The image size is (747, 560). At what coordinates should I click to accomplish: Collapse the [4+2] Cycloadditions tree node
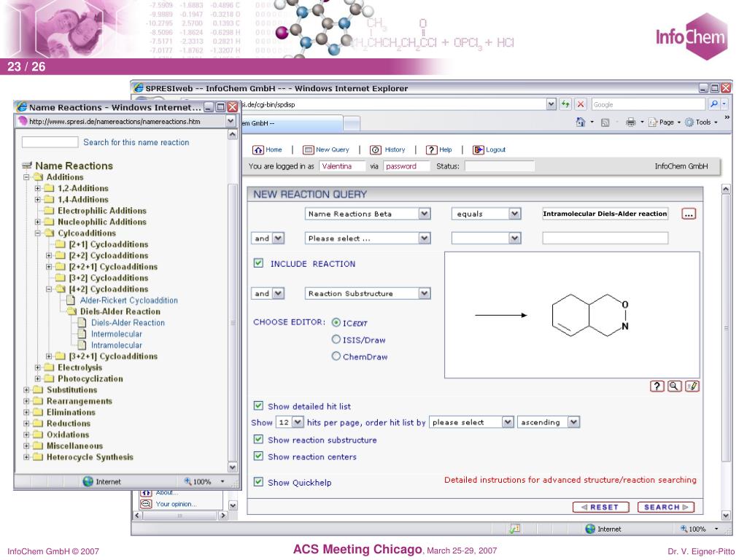pyautogui.click(x=49, y=289)
